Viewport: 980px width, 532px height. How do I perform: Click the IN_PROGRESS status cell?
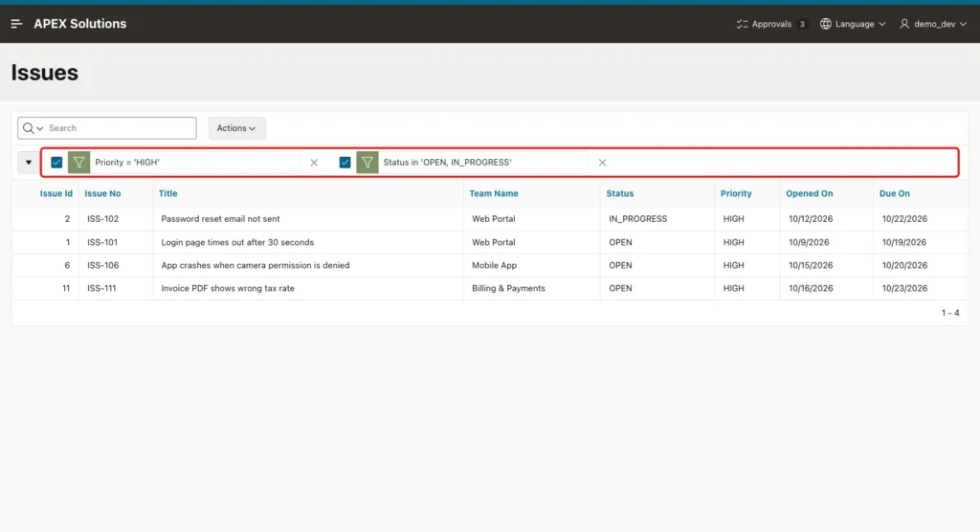[x=638, y=219]
